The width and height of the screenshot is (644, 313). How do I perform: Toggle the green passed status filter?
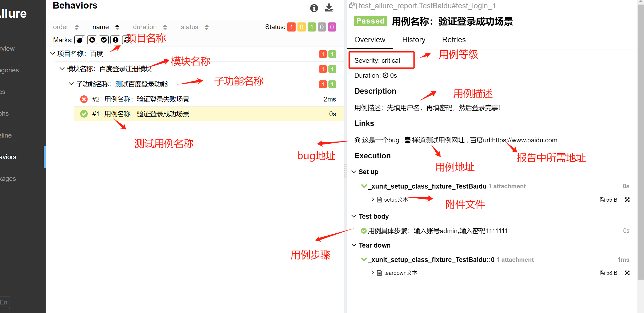[x=311, y=27]
